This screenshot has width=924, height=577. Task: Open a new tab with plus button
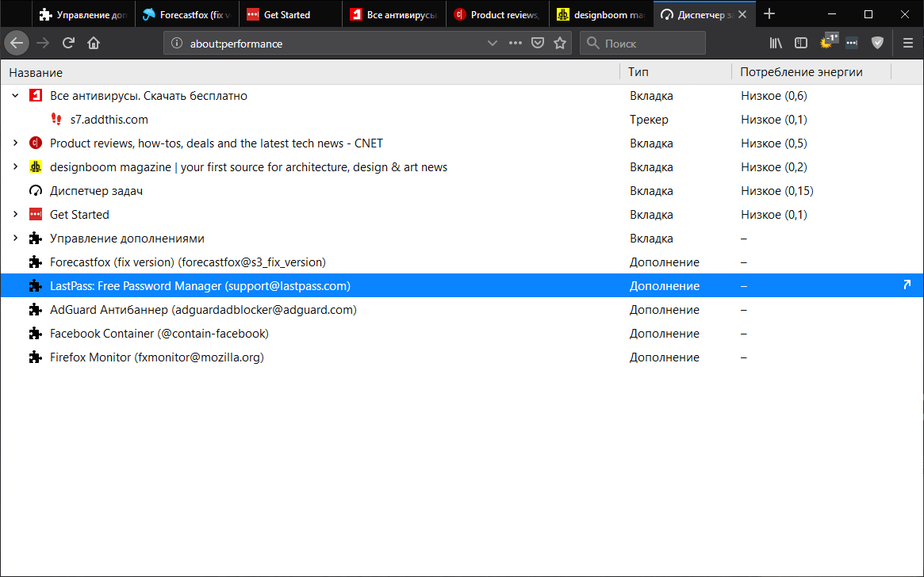(769, 14)
